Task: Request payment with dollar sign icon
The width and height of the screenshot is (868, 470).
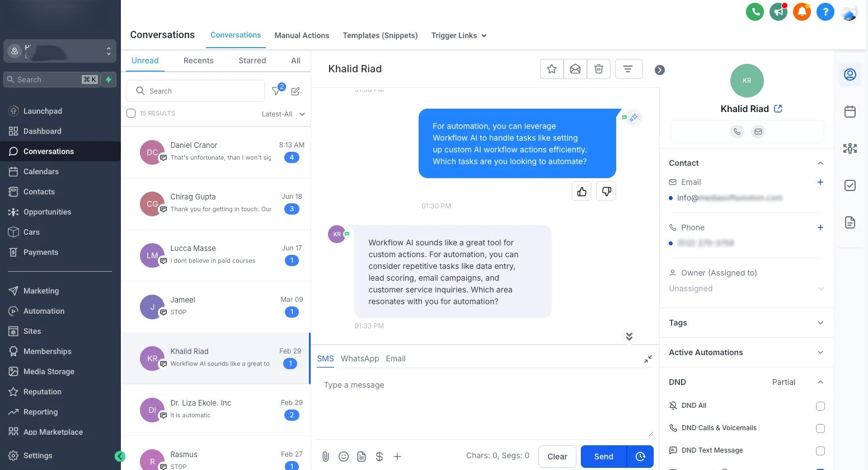Action: click(379, 457)
